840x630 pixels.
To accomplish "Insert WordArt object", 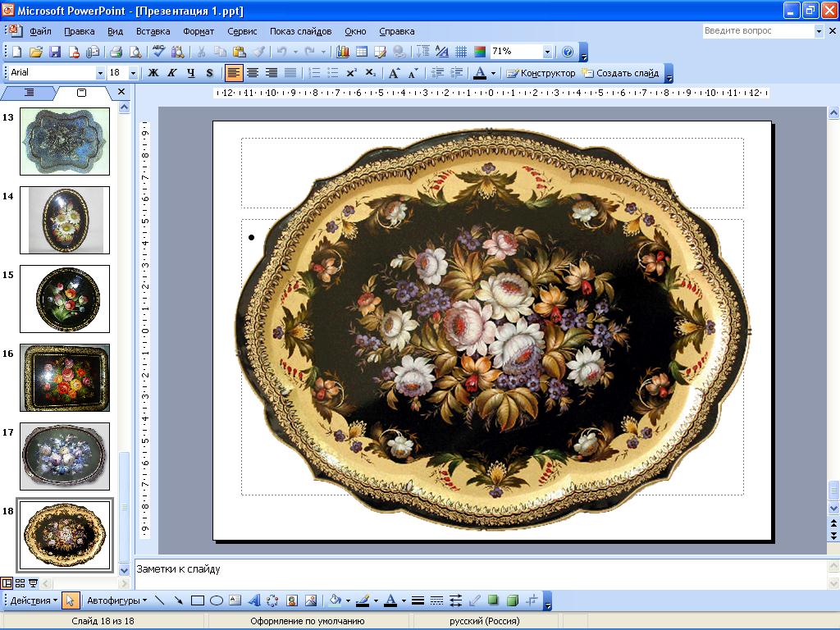I will 254,600.
